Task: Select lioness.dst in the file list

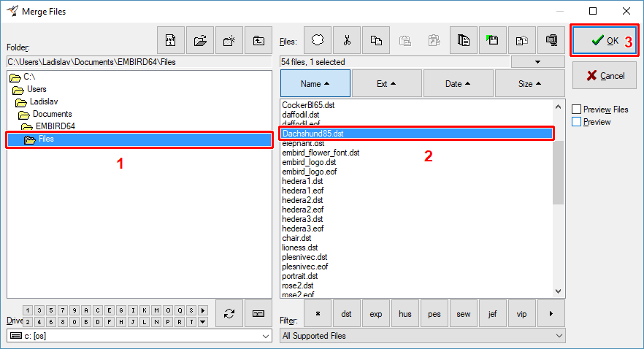Action: (299, 248)
